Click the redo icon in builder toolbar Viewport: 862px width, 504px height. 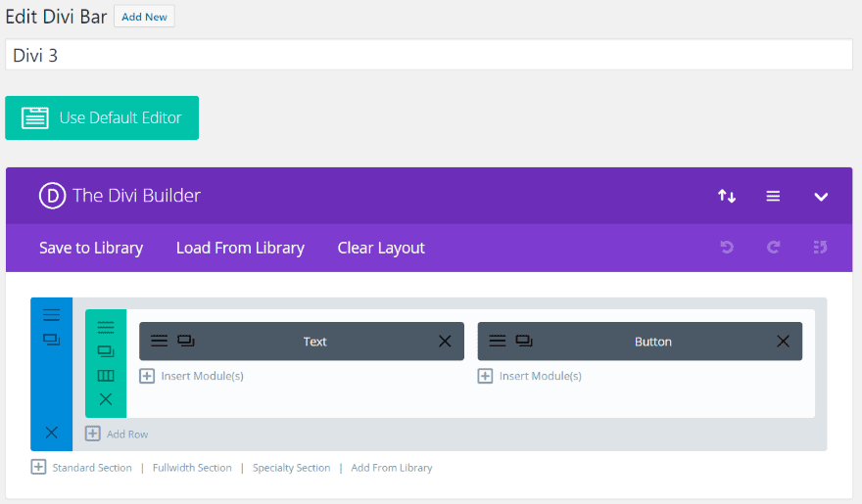click(773, 248)
